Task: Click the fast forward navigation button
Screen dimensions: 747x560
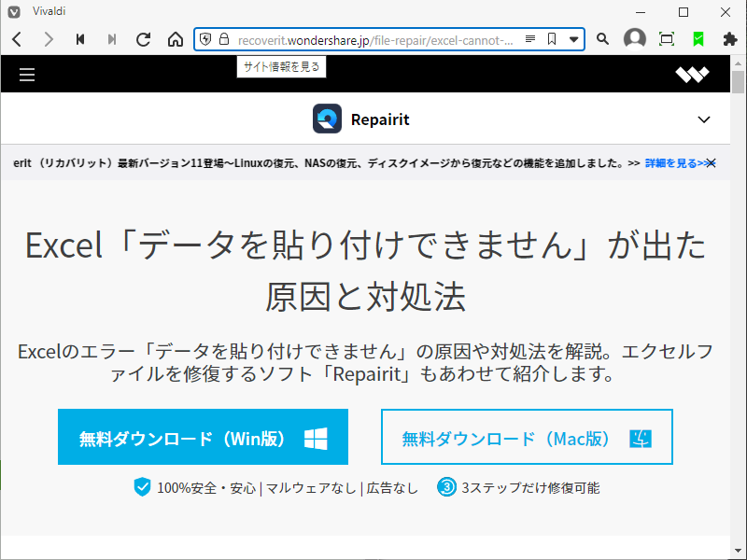Action: tap(112, 39)
